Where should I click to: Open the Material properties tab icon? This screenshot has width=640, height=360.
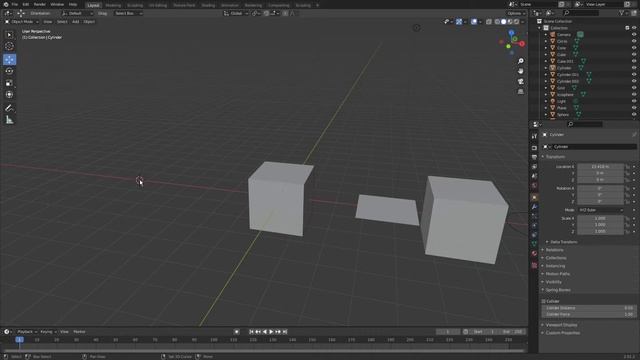534,253
